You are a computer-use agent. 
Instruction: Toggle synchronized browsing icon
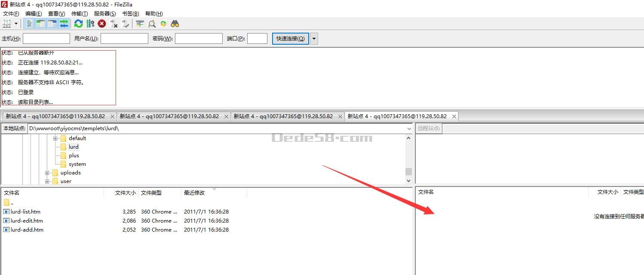point(163,24)
